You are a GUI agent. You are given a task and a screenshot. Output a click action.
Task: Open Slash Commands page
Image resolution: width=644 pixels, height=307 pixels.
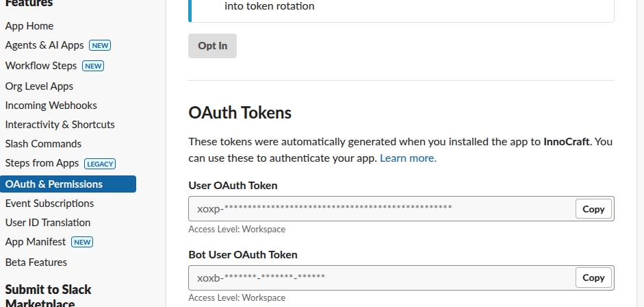(x=43, y=144)
